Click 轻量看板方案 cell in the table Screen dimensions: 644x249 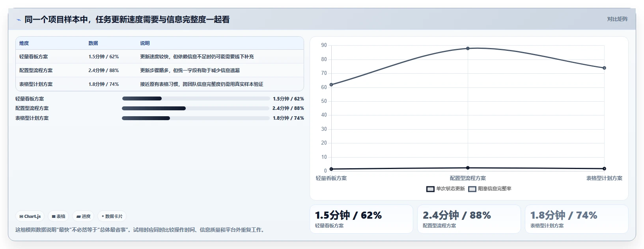(34, 57)
